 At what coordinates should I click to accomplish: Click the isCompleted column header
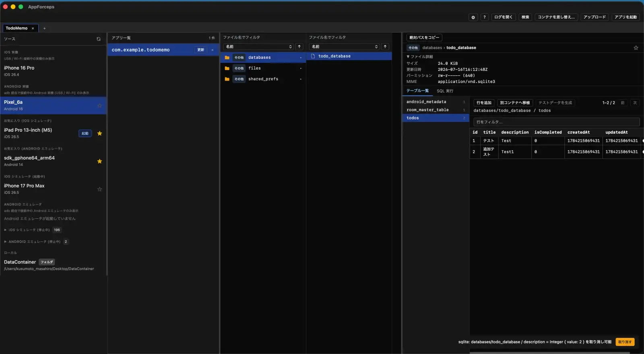point(548,132)
